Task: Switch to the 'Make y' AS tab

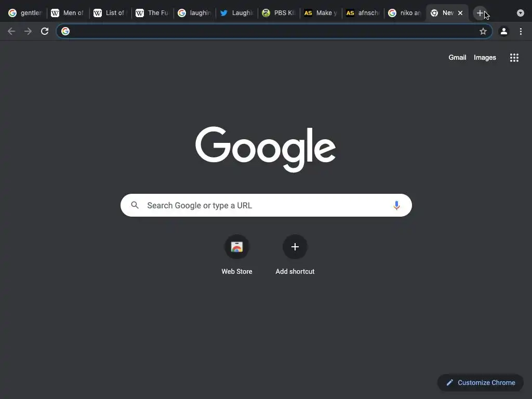Action: point(321,13)
